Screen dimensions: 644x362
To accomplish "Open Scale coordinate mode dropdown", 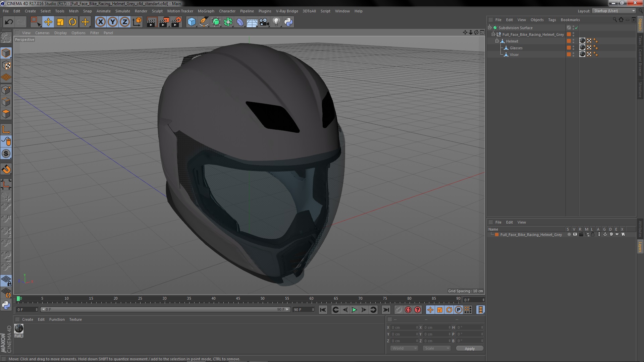I will [x=437, y=348].
